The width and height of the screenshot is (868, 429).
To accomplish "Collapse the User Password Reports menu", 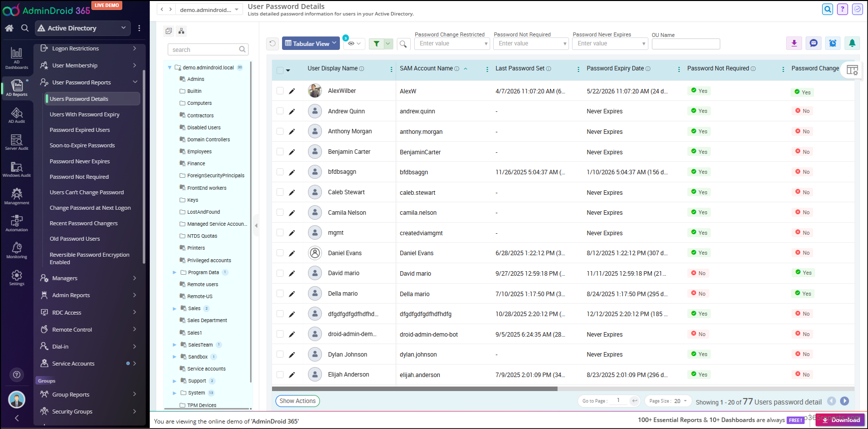I will coord(135,82).
